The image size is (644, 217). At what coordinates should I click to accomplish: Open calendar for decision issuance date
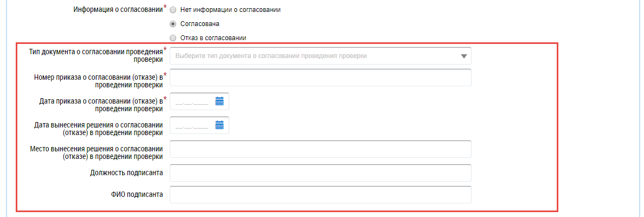click(x=220, y=125)
